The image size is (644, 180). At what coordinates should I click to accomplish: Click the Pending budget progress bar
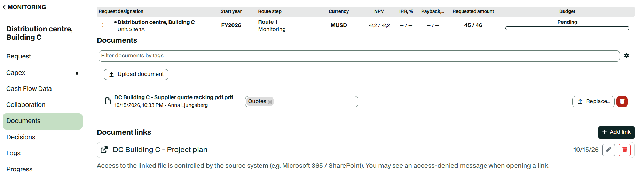pos(567,28)
